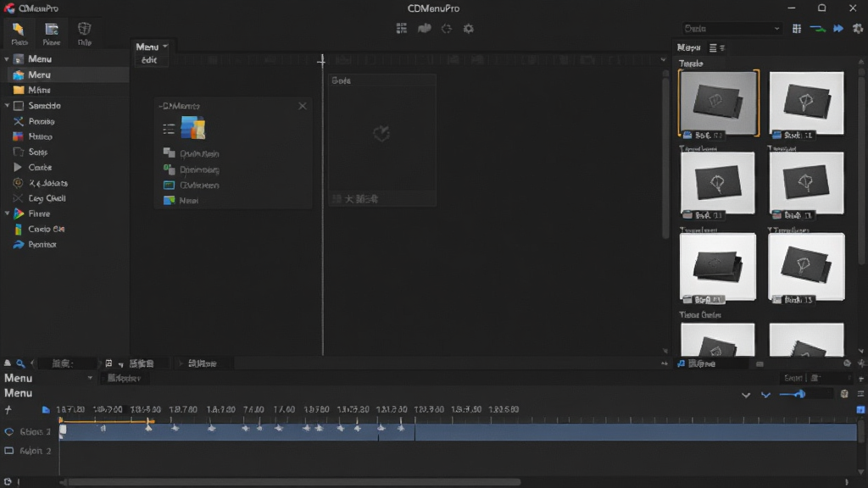Select the thumbnail highlighted with an orange border
The height and width of the screenshot is (488, 868).
coord(719,103)
